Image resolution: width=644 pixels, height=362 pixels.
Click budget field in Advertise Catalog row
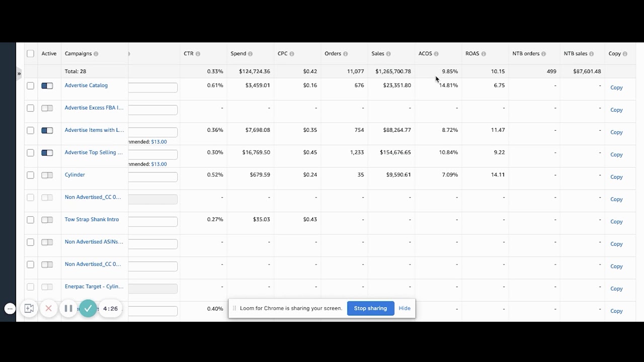[153, 87]
